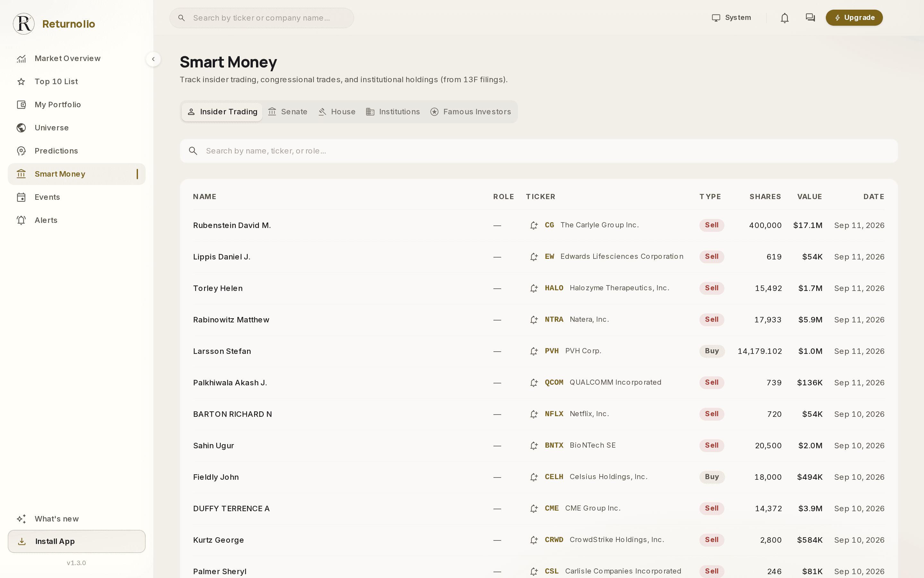Image resolution: width=924 pixels, height=578 pixels.
Task: Add alert bell for CRWD ticker
Action: [534, 540]
